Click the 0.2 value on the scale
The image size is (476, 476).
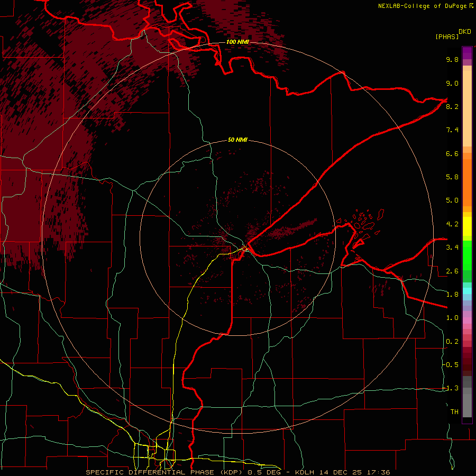tap(452, 342)
